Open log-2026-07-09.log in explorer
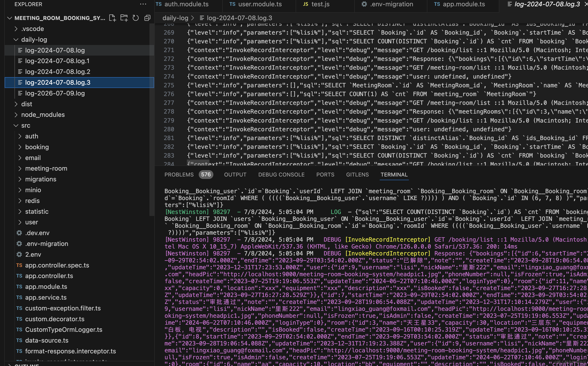The image size is (588, 366). [55, 93]
